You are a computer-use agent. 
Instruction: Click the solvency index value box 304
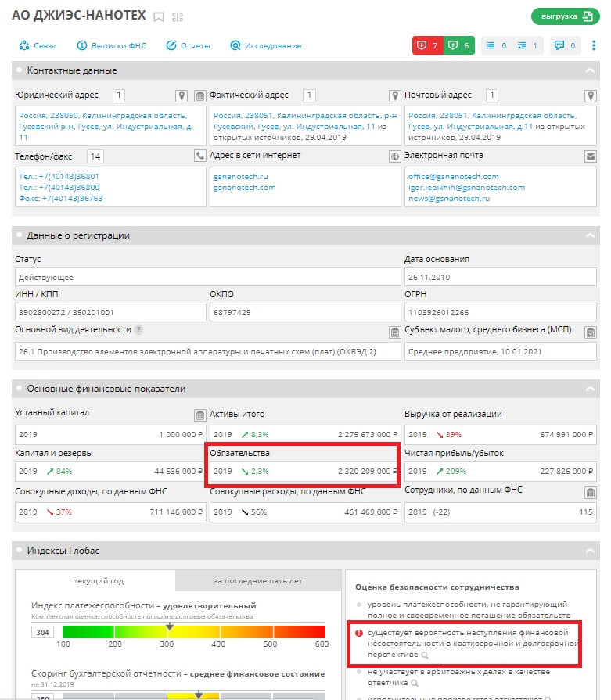pos(42,632)
